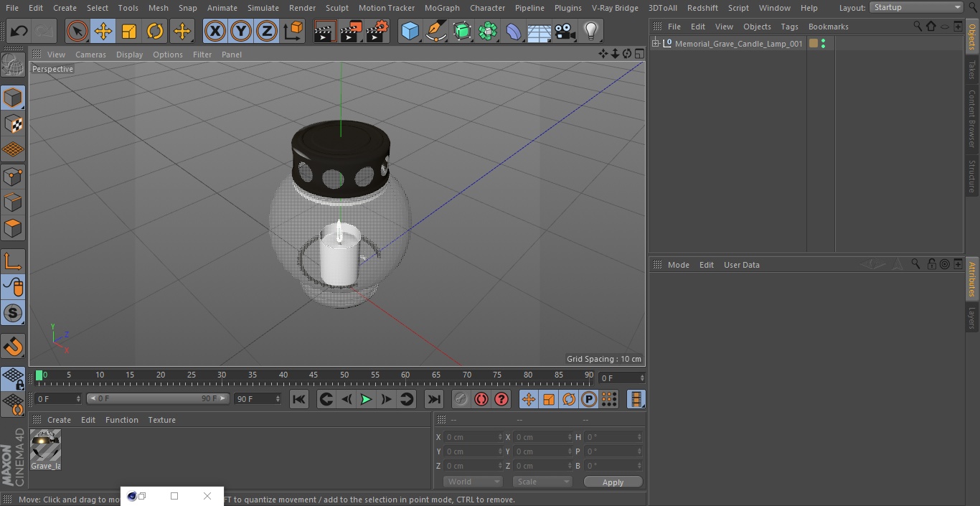Switch to Model mode
The image size is (980, 506).
pos(13,98)
